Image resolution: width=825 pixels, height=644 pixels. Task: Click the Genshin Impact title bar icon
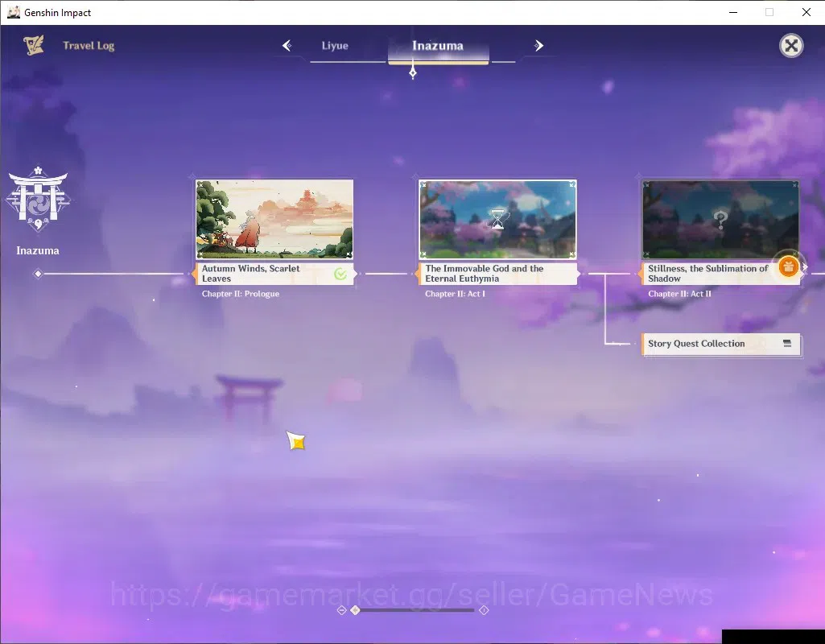click(x=14, y=12)
